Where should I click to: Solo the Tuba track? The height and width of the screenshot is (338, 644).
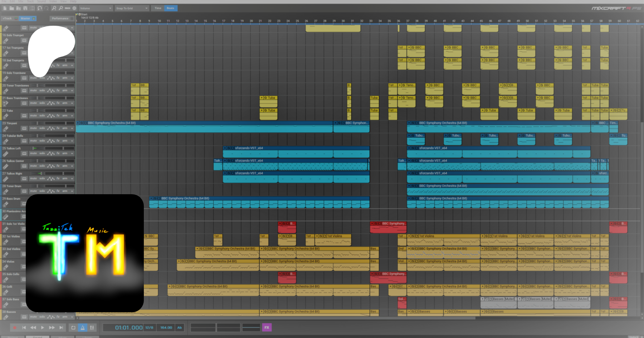point(42,116)
